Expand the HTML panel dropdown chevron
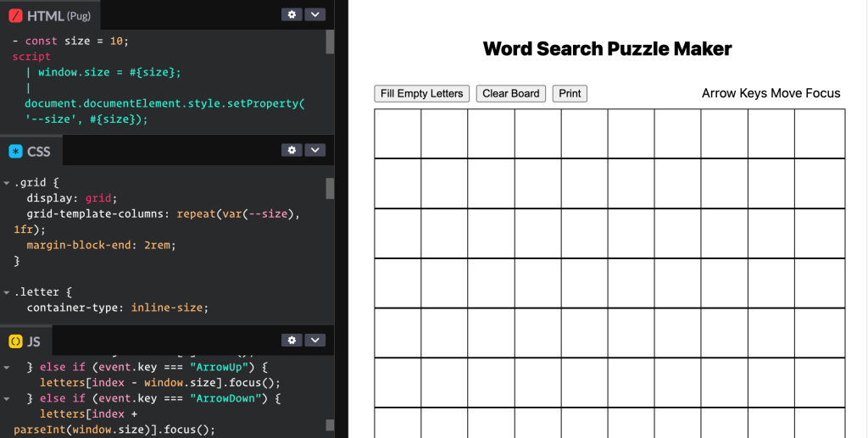 [314, 14]
